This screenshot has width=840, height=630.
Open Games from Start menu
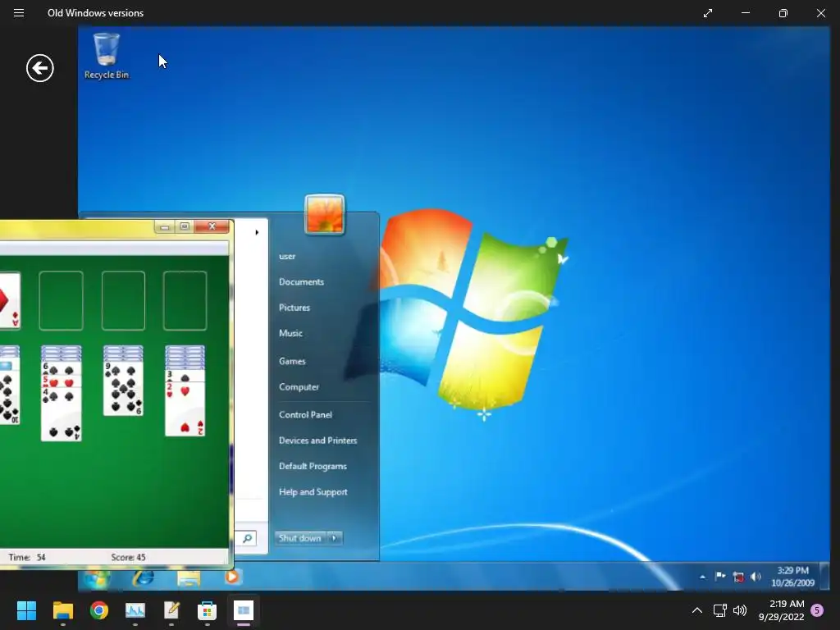tap(292, 361)
